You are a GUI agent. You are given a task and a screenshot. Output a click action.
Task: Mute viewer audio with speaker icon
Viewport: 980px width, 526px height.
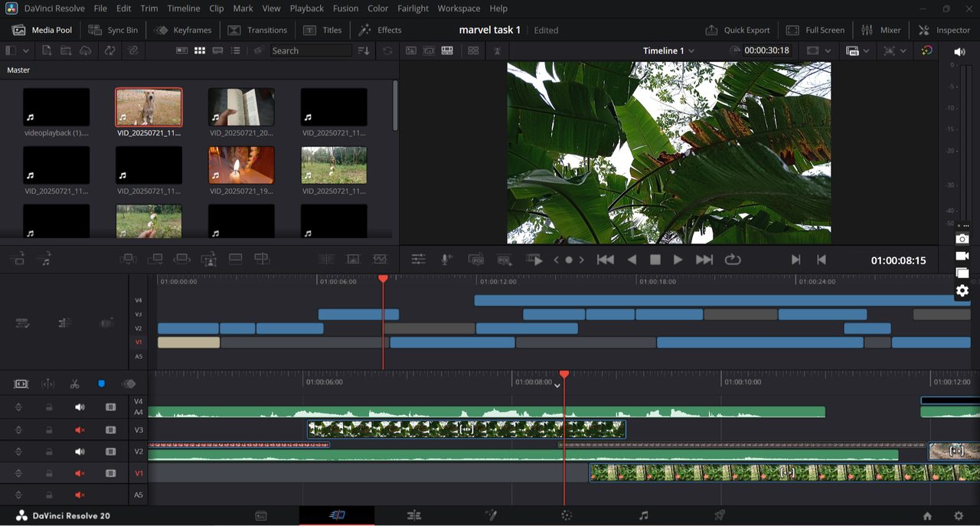[x=959, y=51]
